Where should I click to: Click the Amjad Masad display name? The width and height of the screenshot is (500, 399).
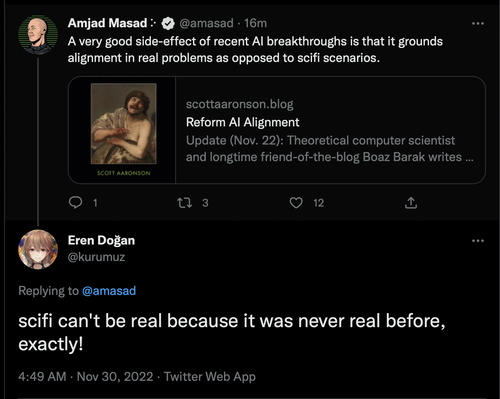107,23
